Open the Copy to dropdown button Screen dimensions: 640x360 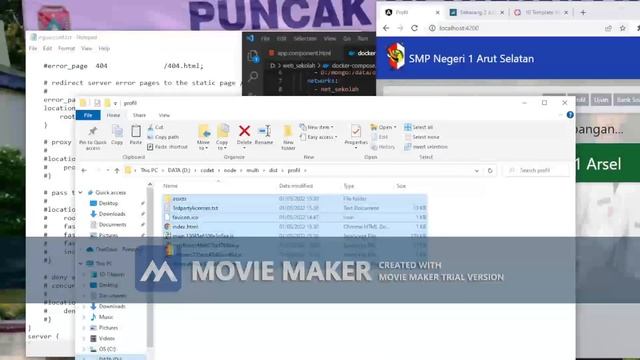pyautogui.click(x=222, y=138)
